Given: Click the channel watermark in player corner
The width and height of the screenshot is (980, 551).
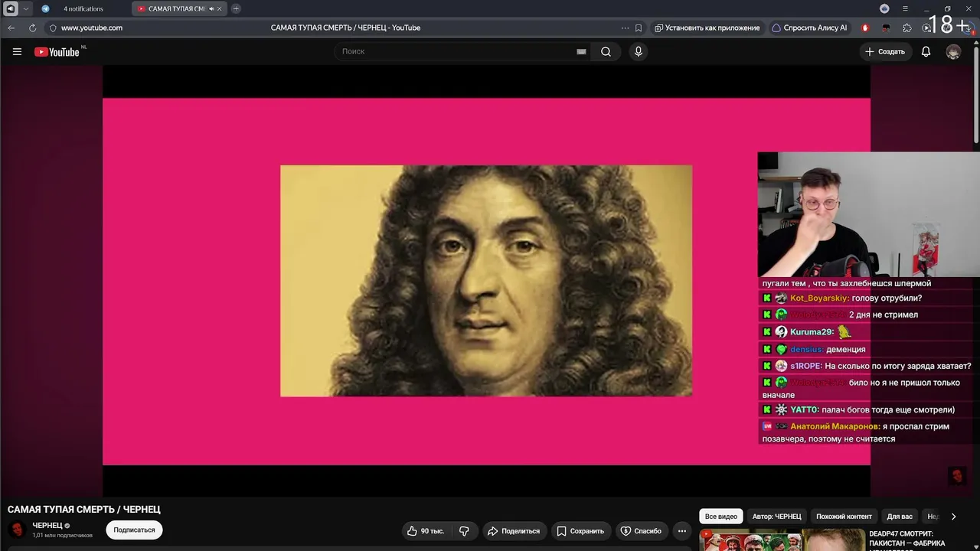Looking at the screenshot, I should 957,476.
